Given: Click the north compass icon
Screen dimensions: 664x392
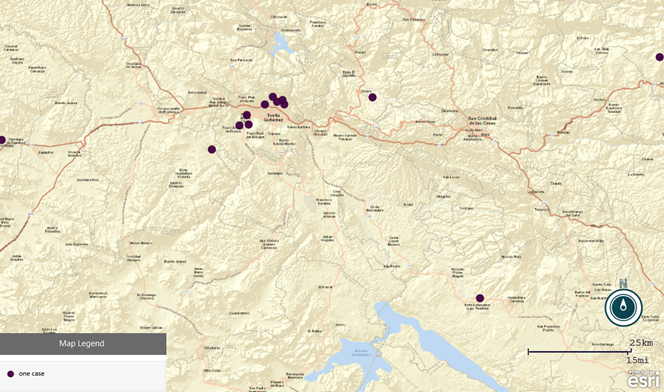Looking at the screenshot, I should pyautogui.click(x=623, y=308).
